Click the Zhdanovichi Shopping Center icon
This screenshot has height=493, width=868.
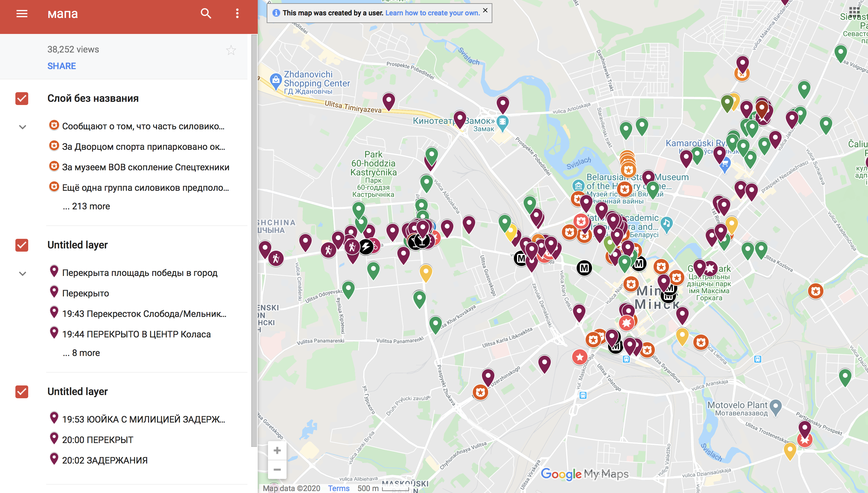click(x=276, y=81)
